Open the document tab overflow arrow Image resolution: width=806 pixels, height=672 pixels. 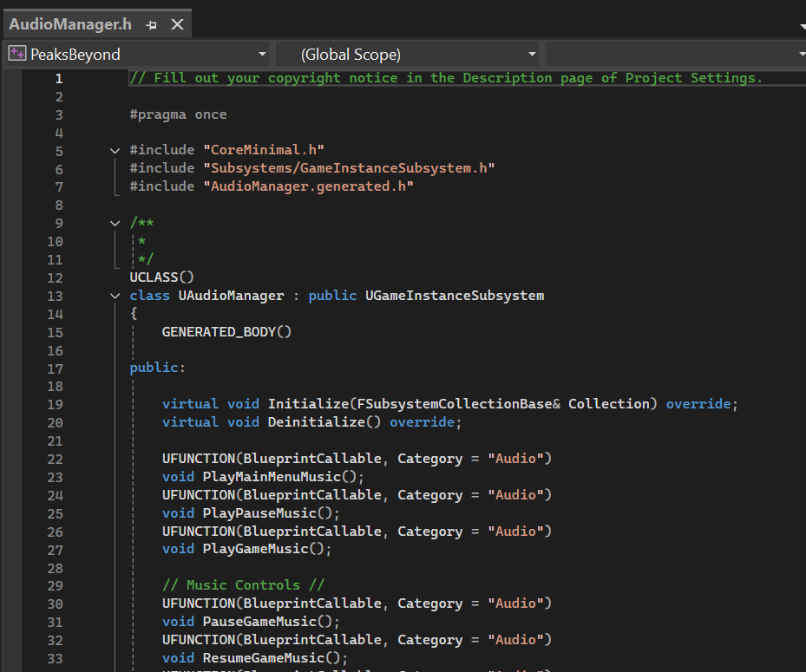802,28
